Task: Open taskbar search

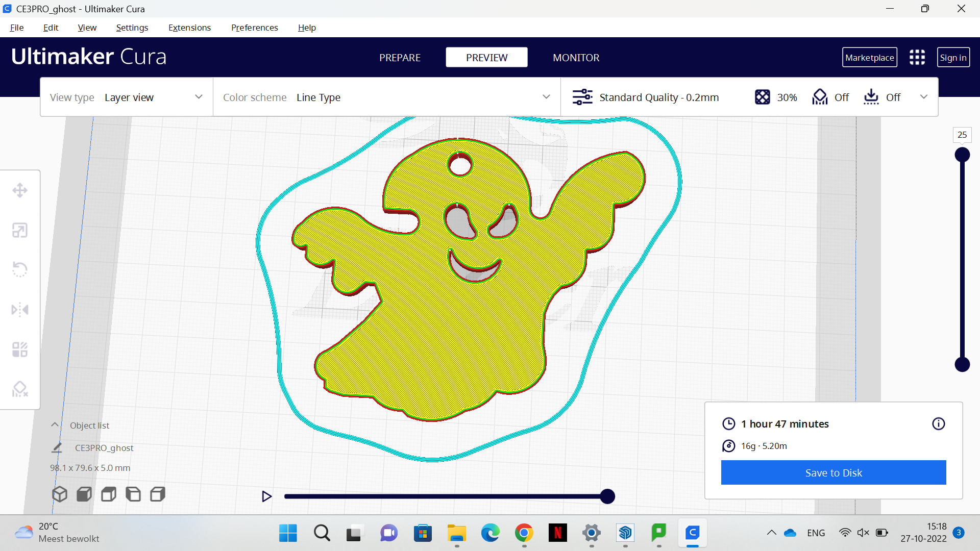Action: point(322,533)
